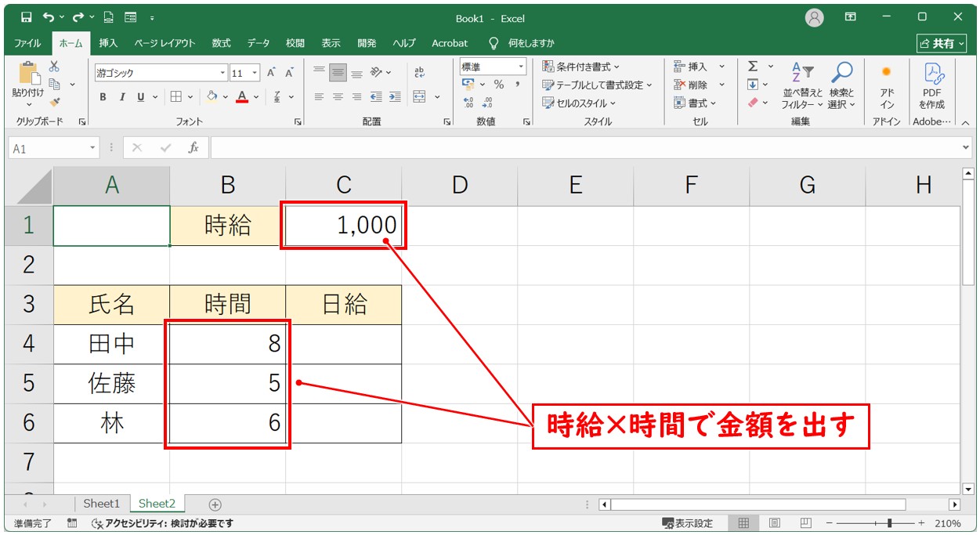Click the phonetic guide (ふりがな) icon
Image resolution: width=980 pixels, height=535 pixels.
pos(277,97)
